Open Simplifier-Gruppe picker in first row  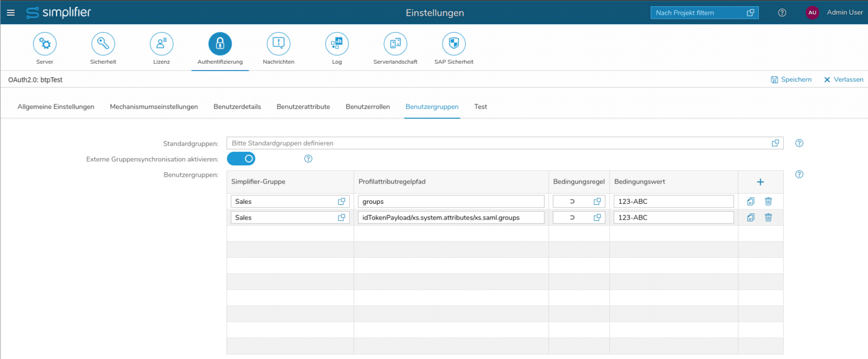pyautogui.click(x=341, y=201)
